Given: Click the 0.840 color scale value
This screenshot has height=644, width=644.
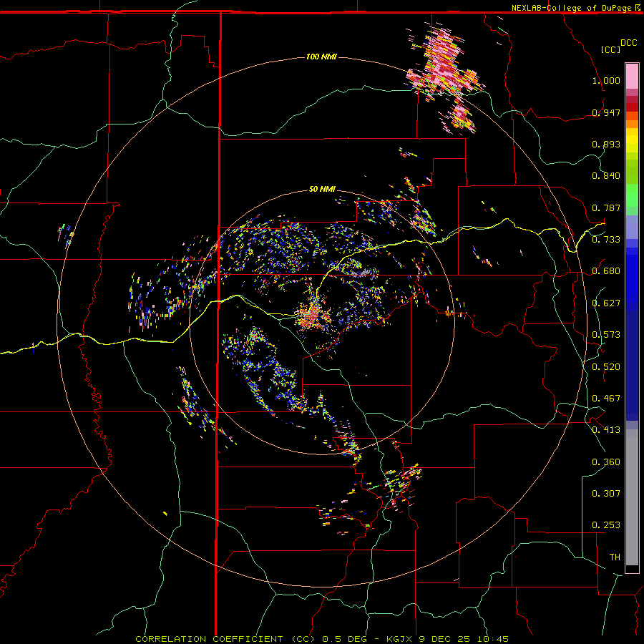Looking at the screenshot, I should 606,176.
